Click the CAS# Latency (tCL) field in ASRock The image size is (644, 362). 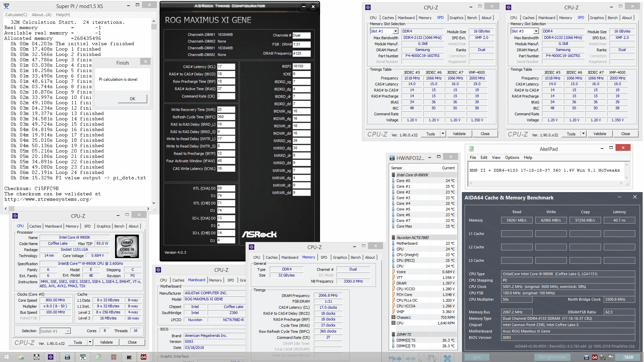point(226,67)
